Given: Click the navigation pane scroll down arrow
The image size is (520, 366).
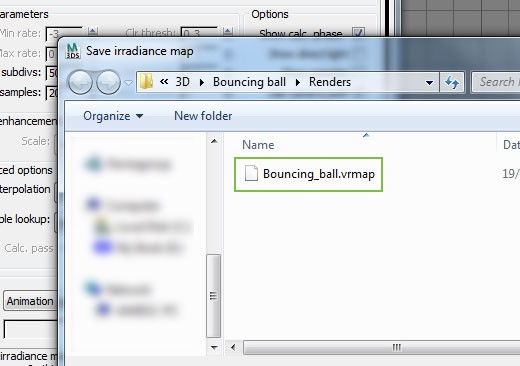Looking at the screenshot, I should [x=214, y=347].
